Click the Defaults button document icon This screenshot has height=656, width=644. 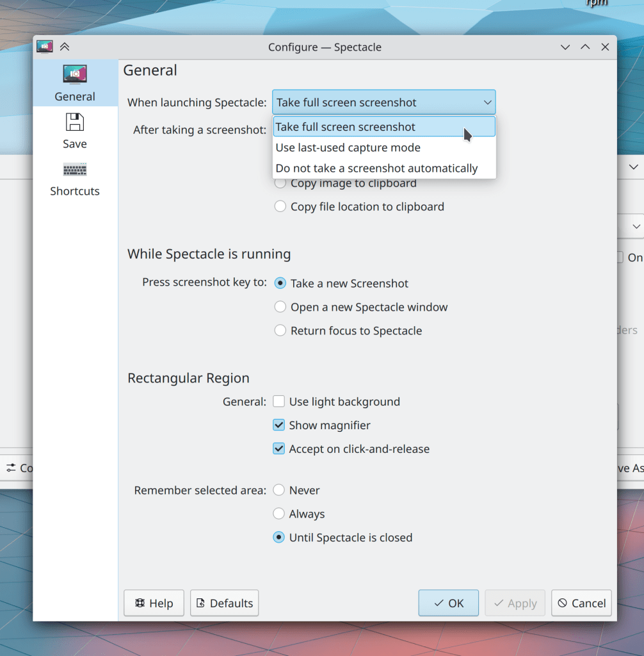coord(200,603)
